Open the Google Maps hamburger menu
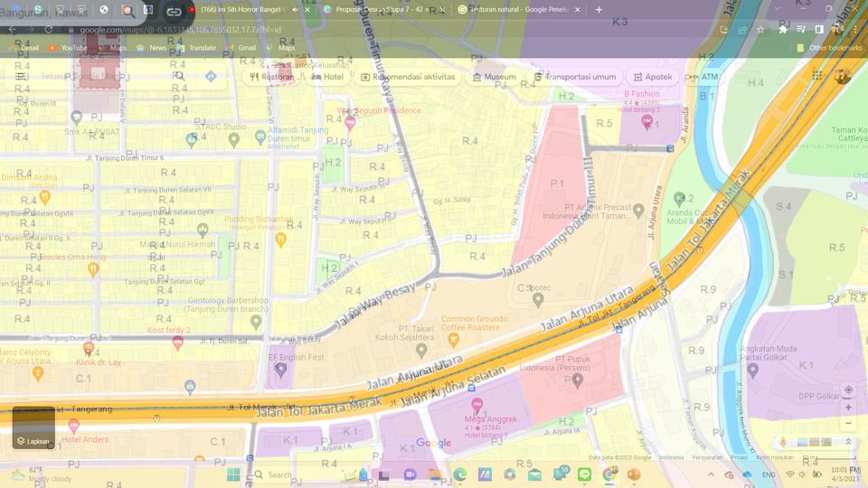The image size is (868, 488). [21, 76]
